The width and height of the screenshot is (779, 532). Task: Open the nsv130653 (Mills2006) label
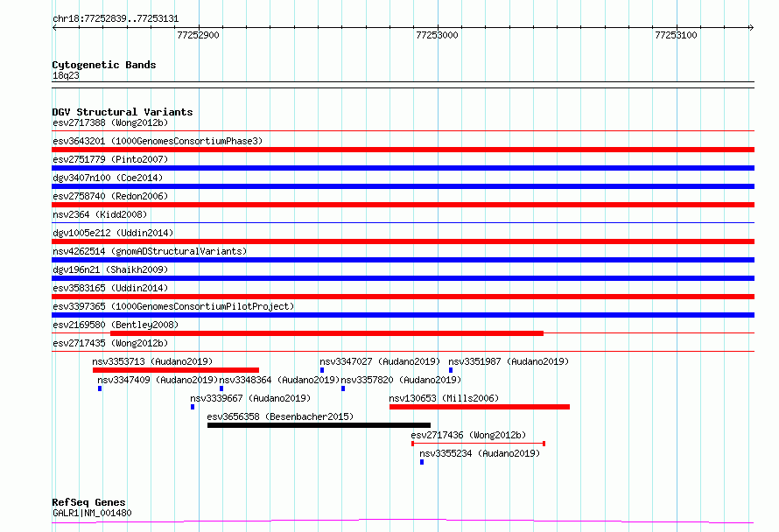point(444,398)
